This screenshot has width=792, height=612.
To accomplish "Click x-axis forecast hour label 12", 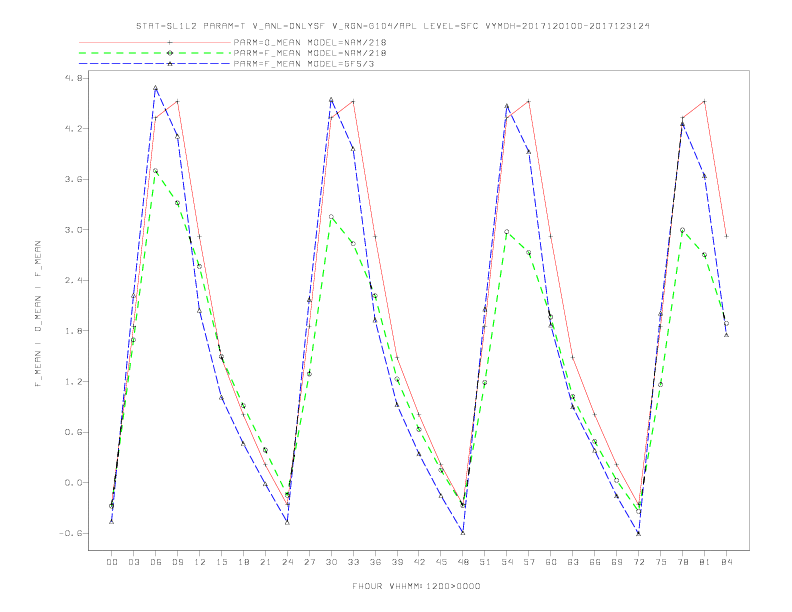I will click(200, 562).
